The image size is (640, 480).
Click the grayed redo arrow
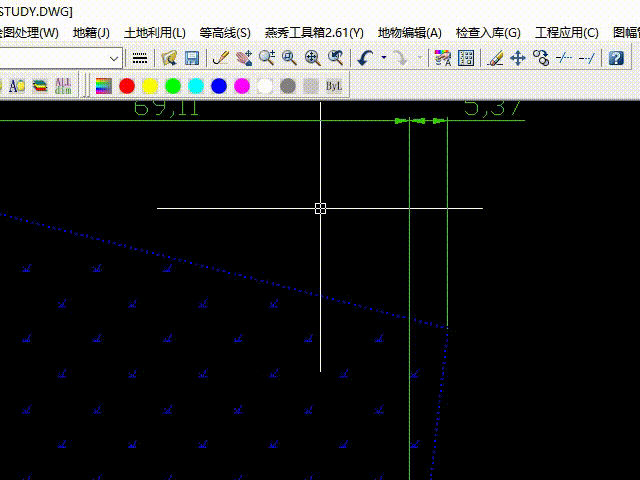pyautogui.click(x=401, y=58)
